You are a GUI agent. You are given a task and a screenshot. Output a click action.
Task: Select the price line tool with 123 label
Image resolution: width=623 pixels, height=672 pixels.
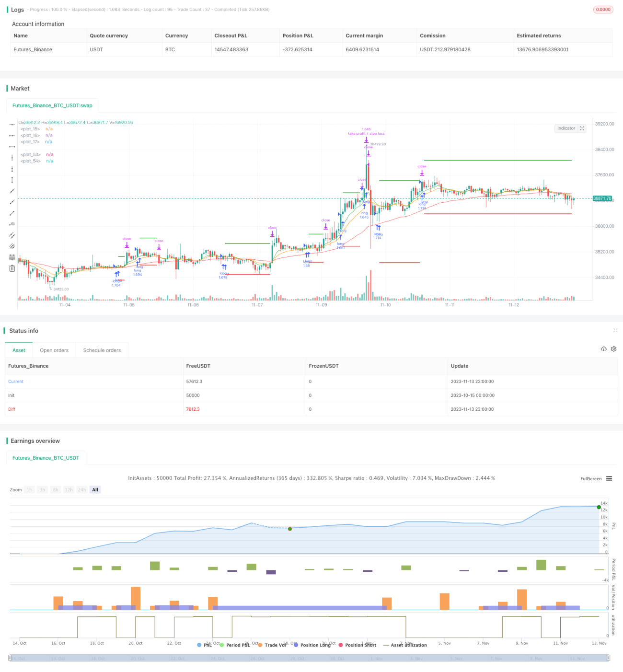tap(12, 224)
